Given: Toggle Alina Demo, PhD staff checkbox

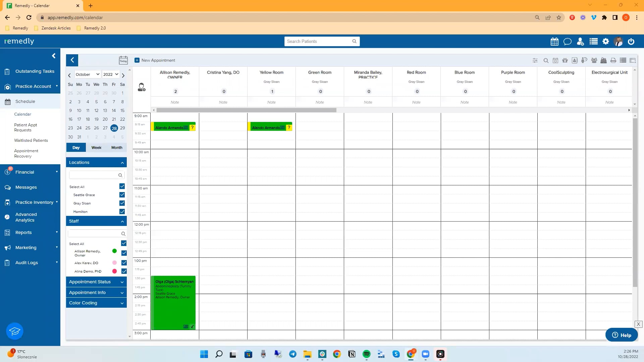Looking at the screenshot, I should [124, 271].
